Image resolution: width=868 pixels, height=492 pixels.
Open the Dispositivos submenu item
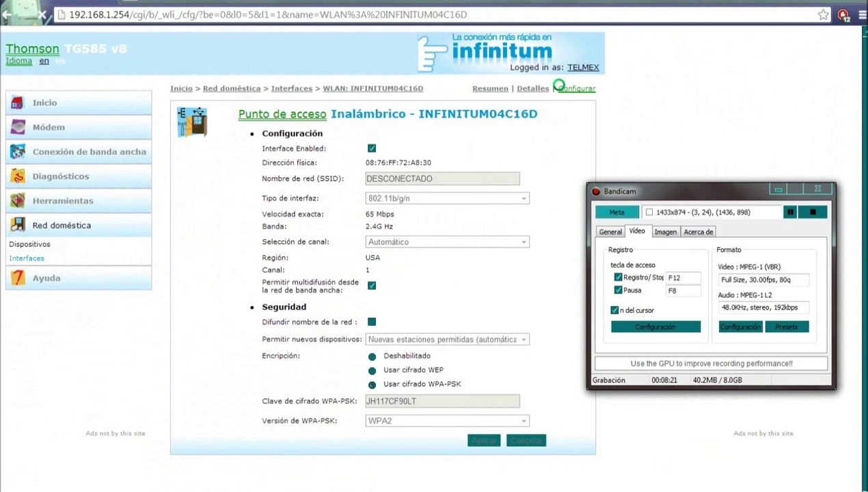29,244
